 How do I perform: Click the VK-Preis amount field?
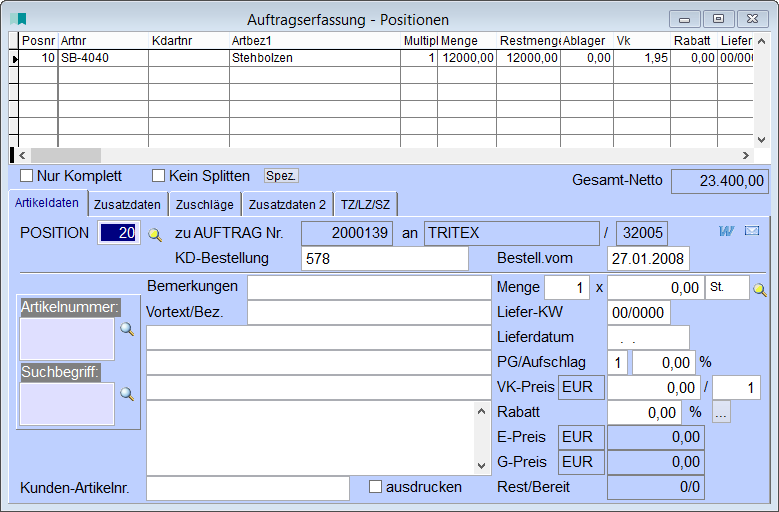click(653, 388)
